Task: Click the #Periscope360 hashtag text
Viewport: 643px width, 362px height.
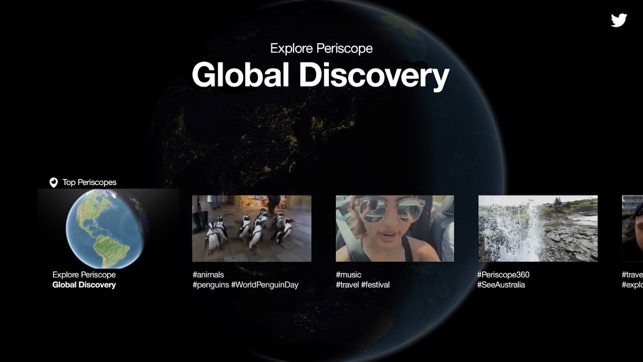Action: click(504, 275)
